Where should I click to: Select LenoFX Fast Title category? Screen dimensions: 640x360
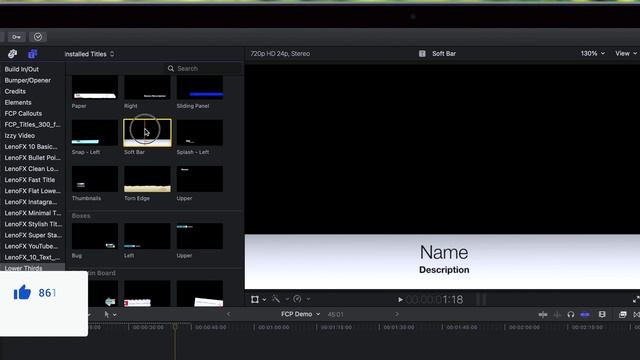(29, 180)
